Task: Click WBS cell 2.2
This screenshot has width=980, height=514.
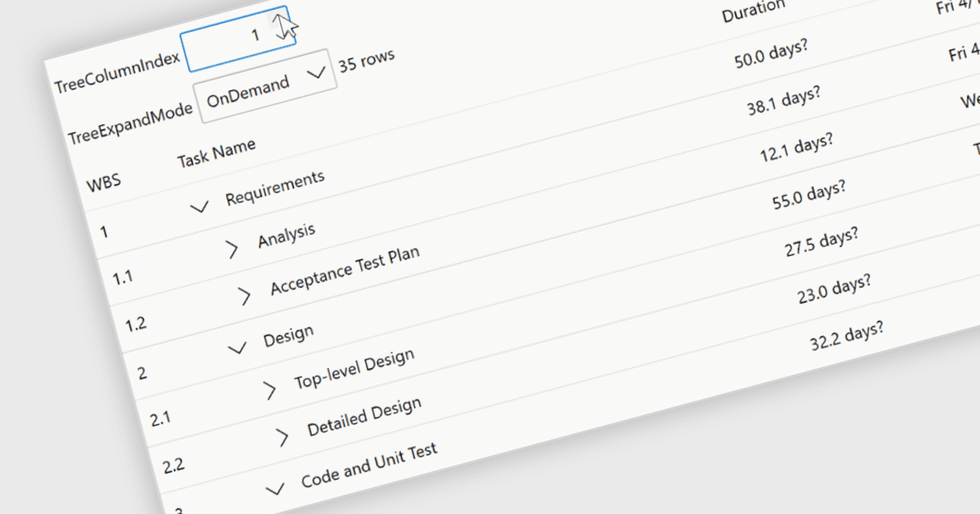Action: [x=174, y=466]
